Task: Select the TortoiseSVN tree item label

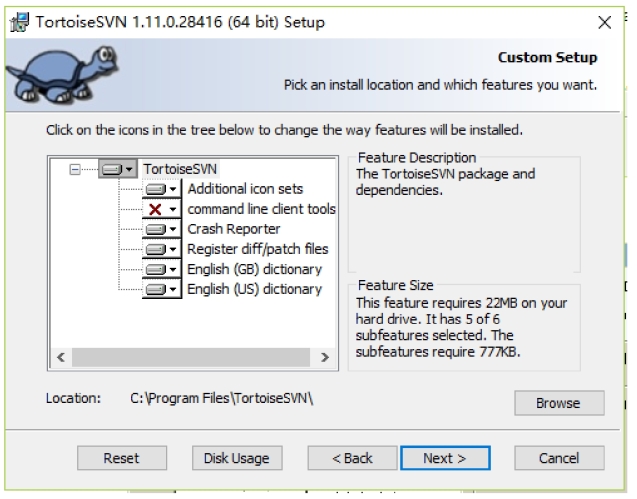Action: click(x=180, y=169)
